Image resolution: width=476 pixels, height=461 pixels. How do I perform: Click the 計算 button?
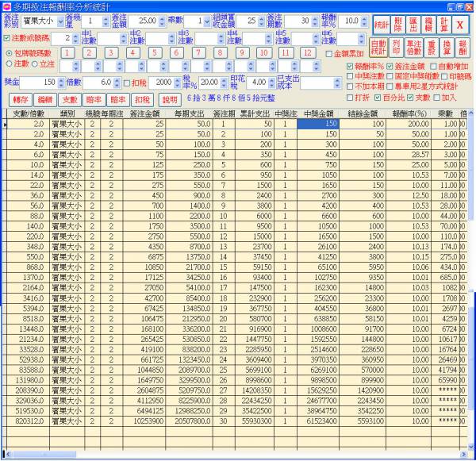pos(443,25)
